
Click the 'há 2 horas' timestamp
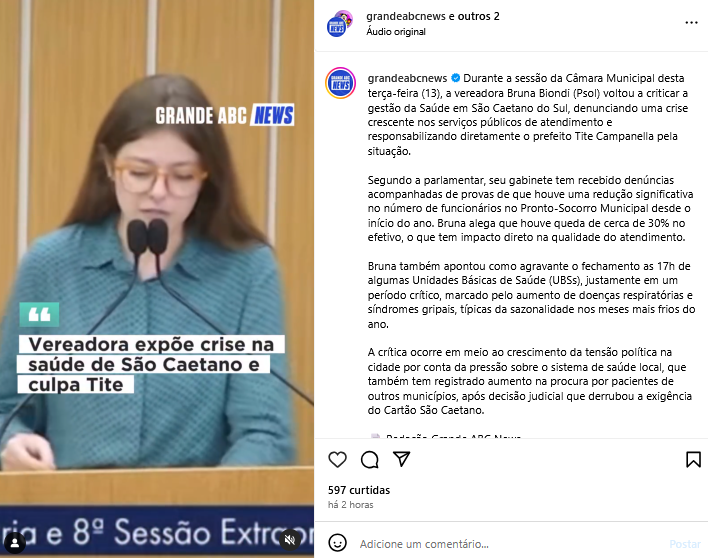[x=350, y=505]
